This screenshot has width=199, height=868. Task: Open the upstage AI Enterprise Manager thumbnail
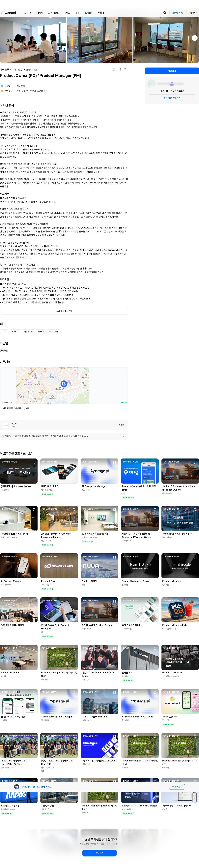point(100,471)
